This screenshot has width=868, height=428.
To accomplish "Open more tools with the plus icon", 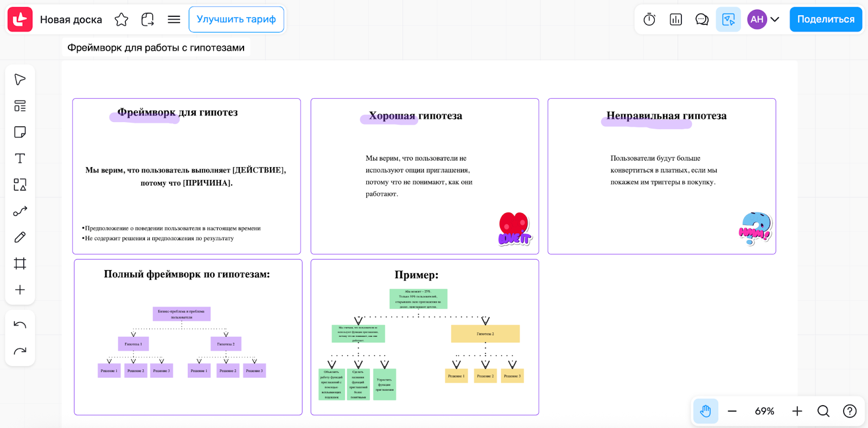I will (20, 290).
